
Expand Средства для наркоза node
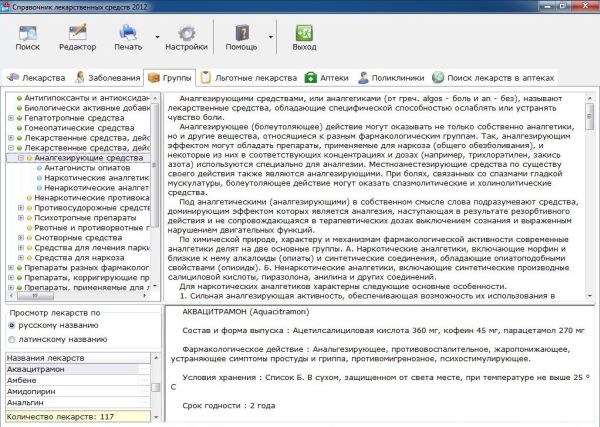21,258
